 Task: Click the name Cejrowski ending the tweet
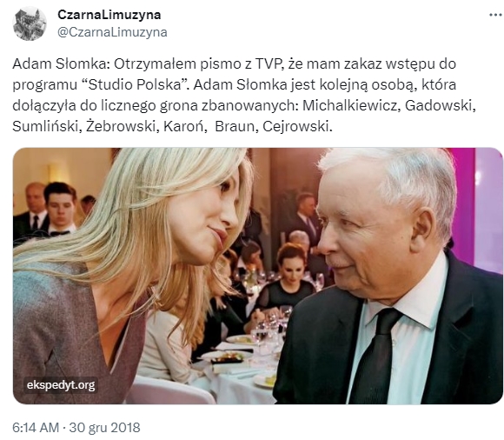coord(297,126)
